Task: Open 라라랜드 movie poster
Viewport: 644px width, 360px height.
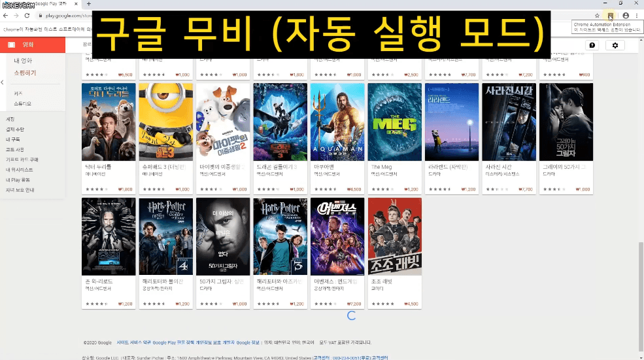Action: (452, 122)
